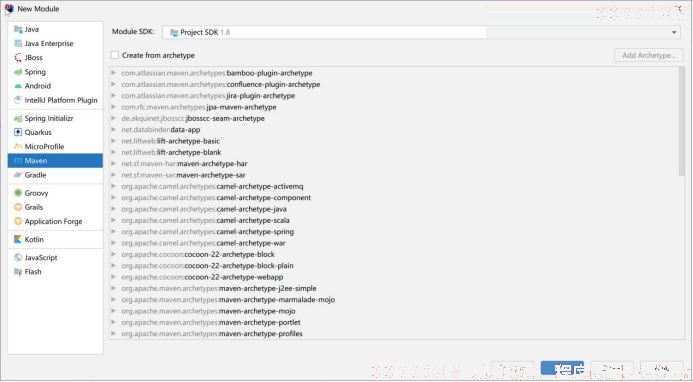Pick the JBoss module icon

click(18, 57)
